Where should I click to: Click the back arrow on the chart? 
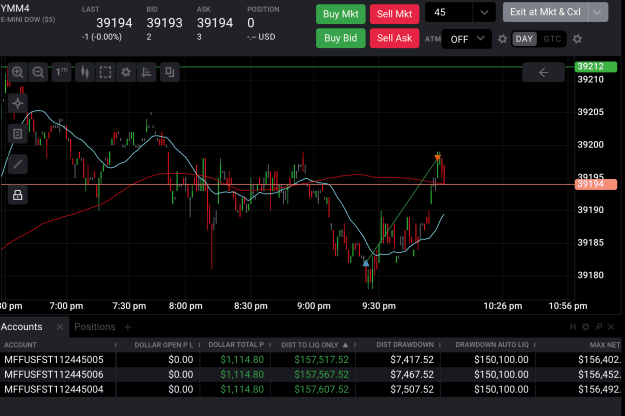pos(543,73)
